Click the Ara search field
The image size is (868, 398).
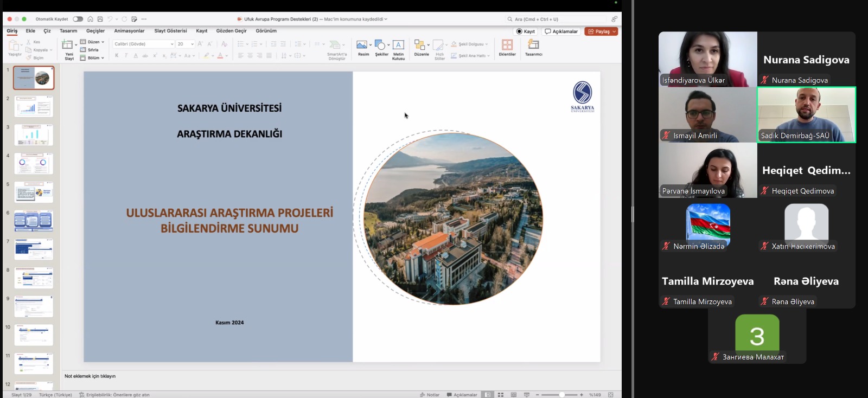[557, 19]
